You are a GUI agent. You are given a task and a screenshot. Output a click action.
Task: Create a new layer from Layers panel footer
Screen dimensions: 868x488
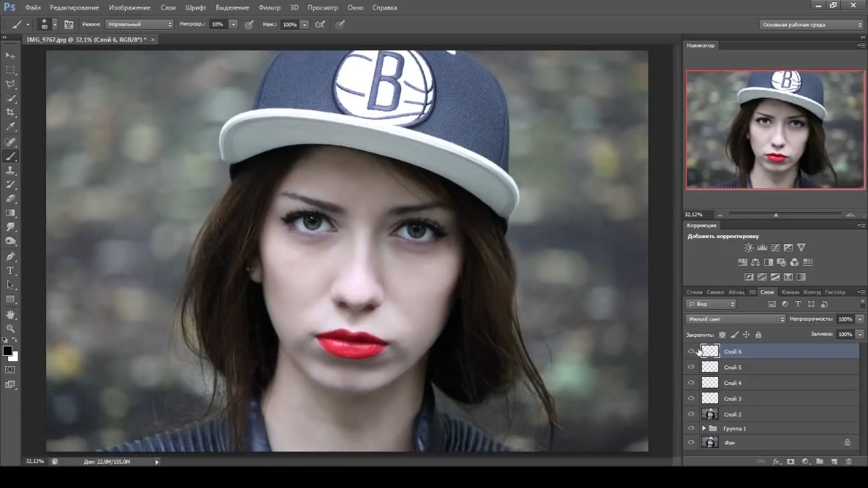coord(834,462)
